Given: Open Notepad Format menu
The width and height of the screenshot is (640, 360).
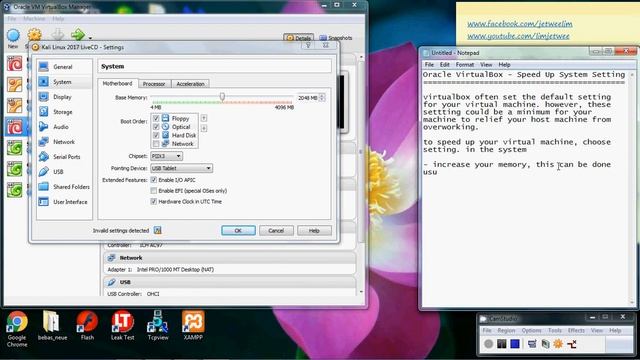Looking at the screenshot, I should pos(465,65).
